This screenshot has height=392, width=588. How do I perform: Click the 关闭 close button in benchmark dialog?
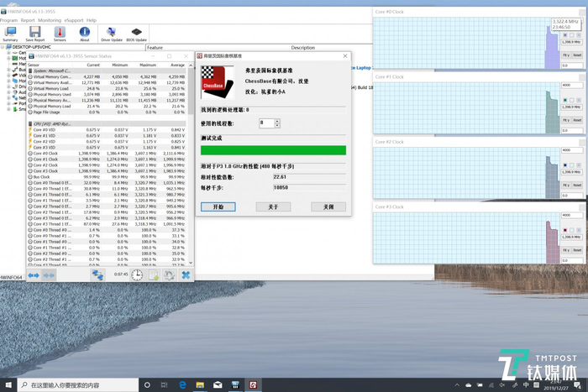coord(328,206)
